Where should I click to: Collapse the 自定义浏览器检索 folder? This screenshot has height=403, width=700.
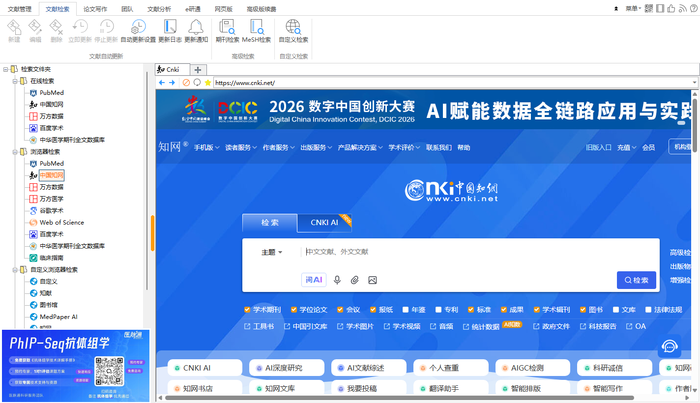point(15,270)
